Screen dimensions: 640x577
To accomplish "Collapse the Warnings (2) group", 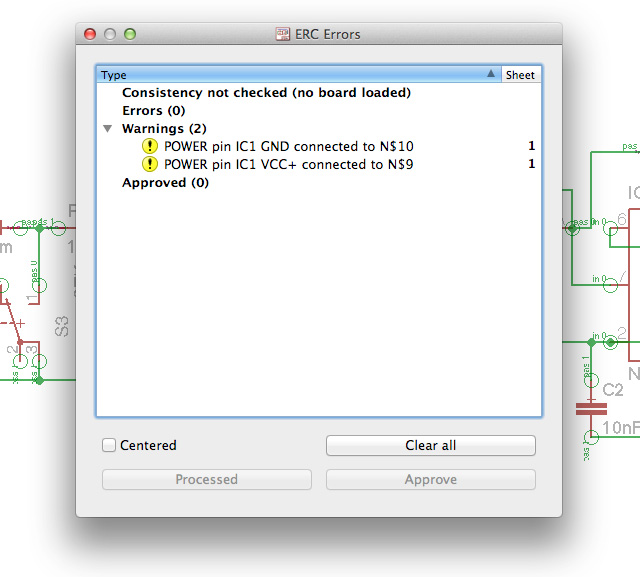I will (108, 129).
